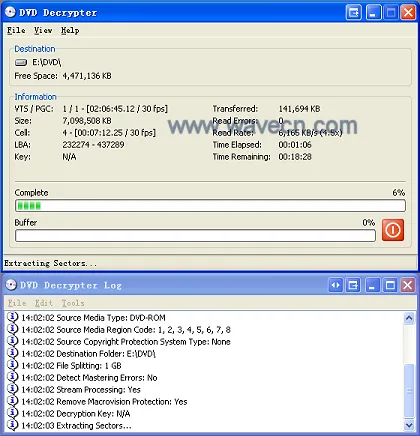The width and height of the screenshot is (420, 436).
Task: Select log line Decryption Key: N/A
Action: coord(76,414)
